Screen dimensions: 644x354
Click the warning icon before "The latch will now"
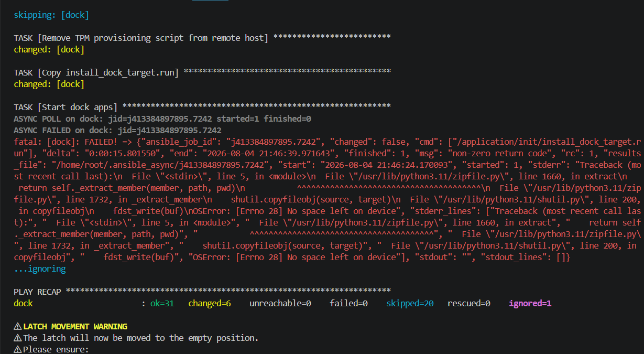(18, 338)
